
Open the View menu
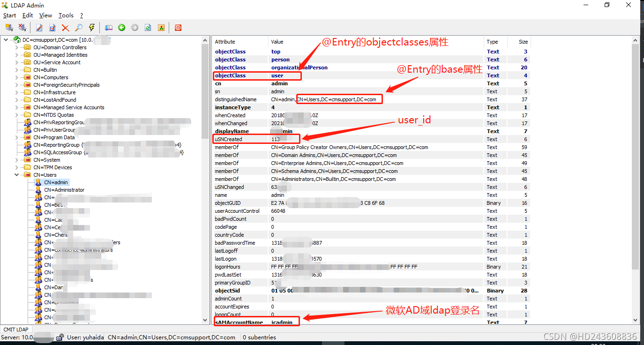click(x=45, y=15)
